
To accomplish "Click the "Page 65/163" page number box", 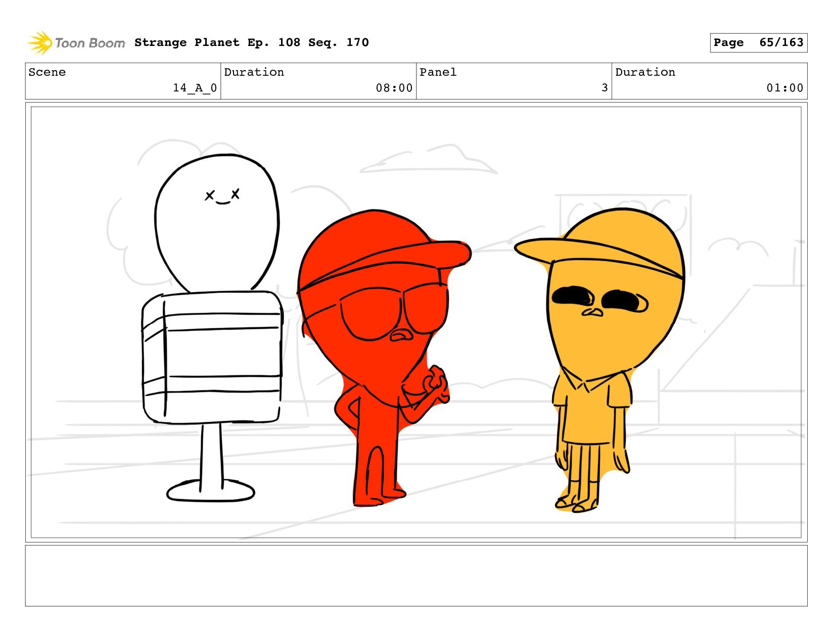I will click(x=758, y=42).
